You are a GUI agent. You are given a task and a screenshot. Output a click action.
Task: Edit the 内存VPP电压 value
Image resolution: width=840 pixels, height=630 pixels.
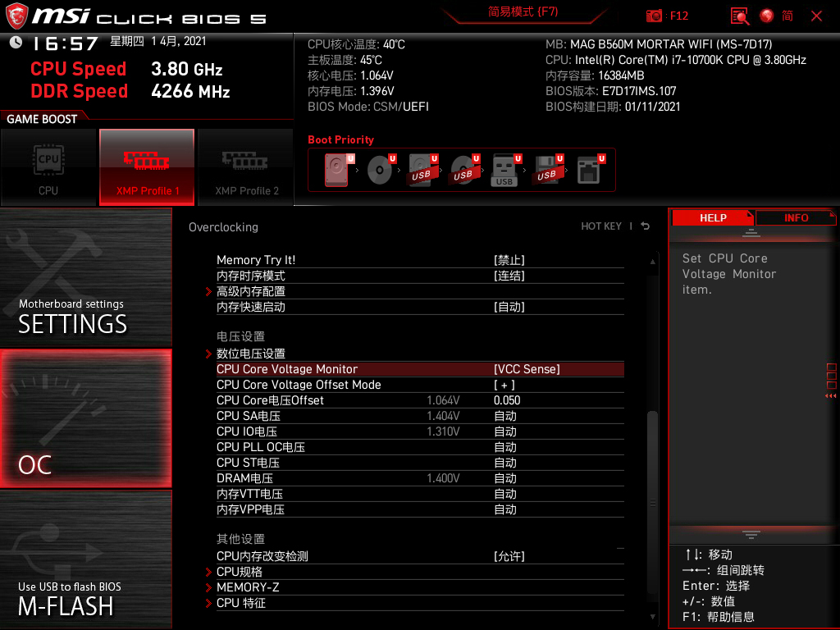click(x=504, y=509)
